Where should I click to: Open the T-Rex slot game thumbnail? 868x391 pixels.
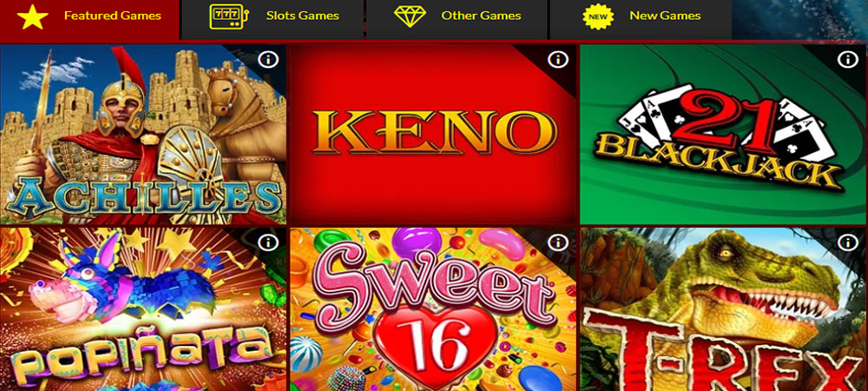724,309
